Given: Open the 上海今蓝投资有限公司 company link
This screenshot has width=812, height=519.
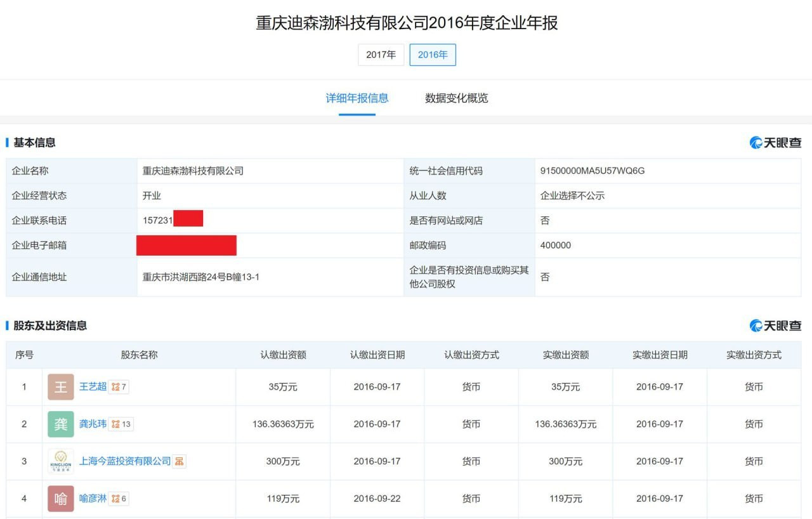Looking at the screenshot, I should (x=125, y=461).
